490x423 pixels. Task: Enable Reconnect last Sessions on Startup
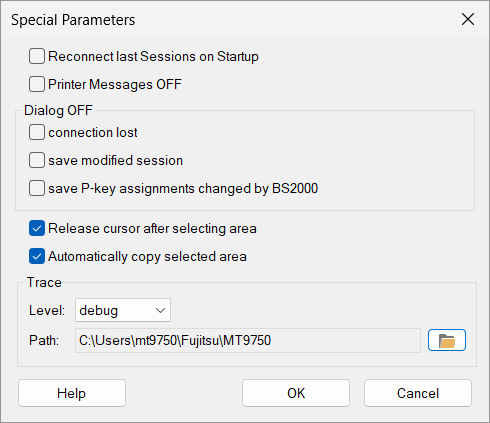[37, 56]
